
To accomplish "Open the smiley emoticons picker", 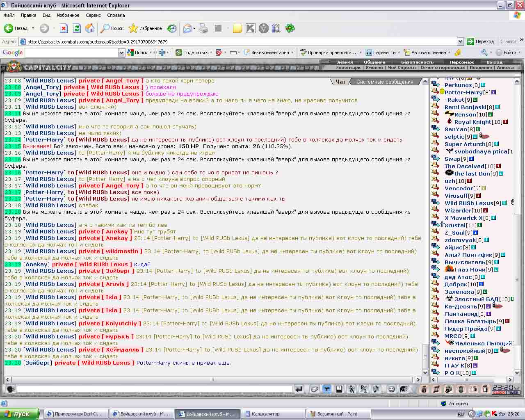I will tap(391, 389).
